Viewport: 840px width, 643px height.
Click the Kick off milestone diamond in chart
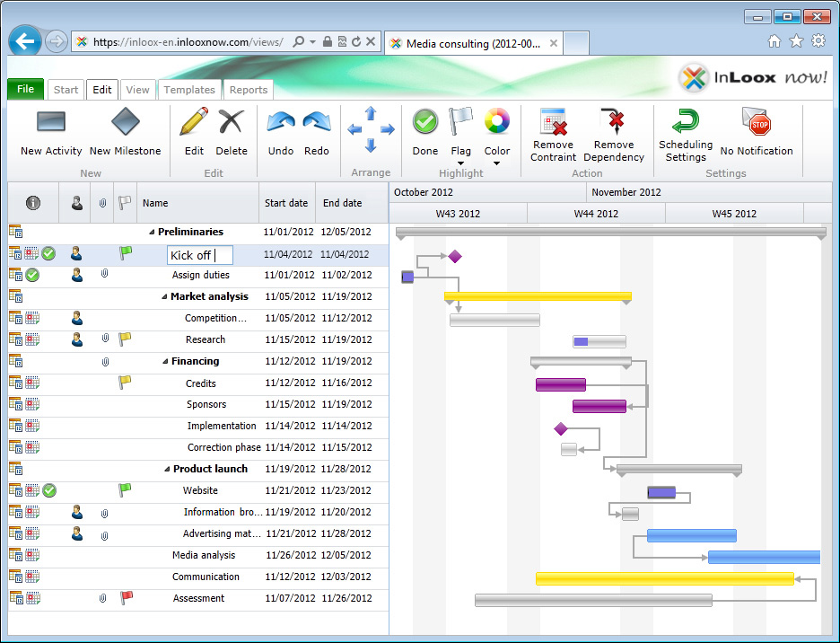click(455, 256)
